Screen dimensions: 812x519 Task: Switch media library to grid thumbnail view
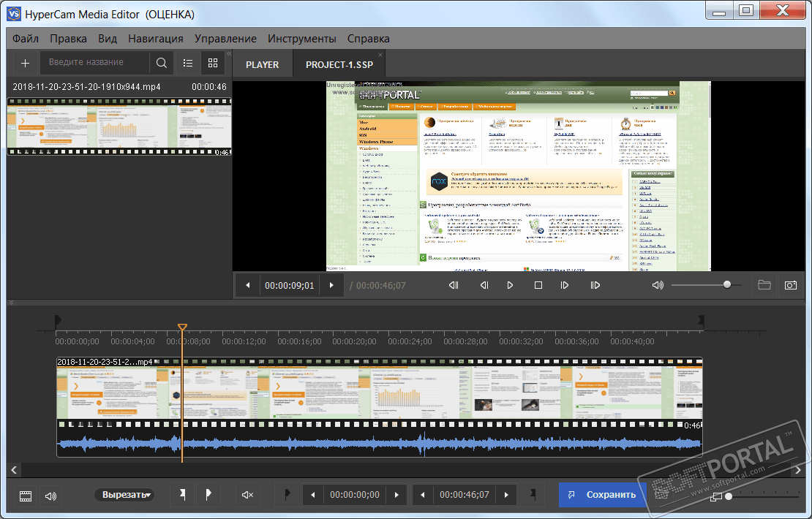213,63
